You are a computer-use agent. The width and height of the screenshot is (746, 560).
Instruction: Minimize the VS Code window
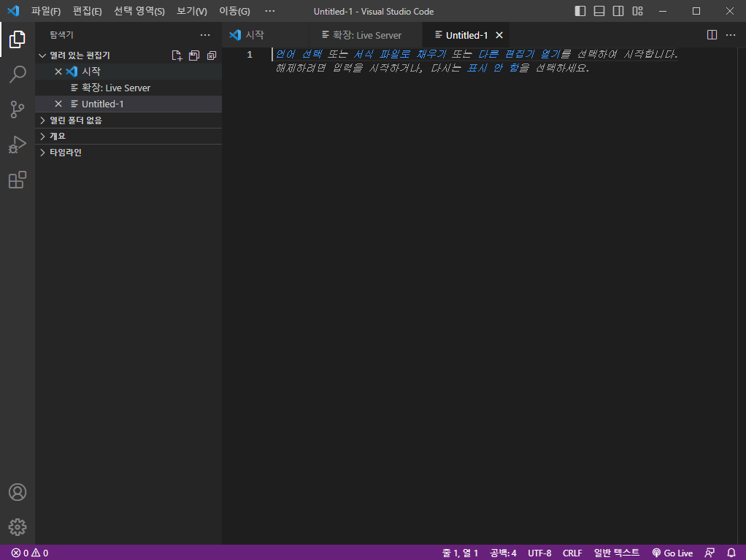[x=662, y=11]
